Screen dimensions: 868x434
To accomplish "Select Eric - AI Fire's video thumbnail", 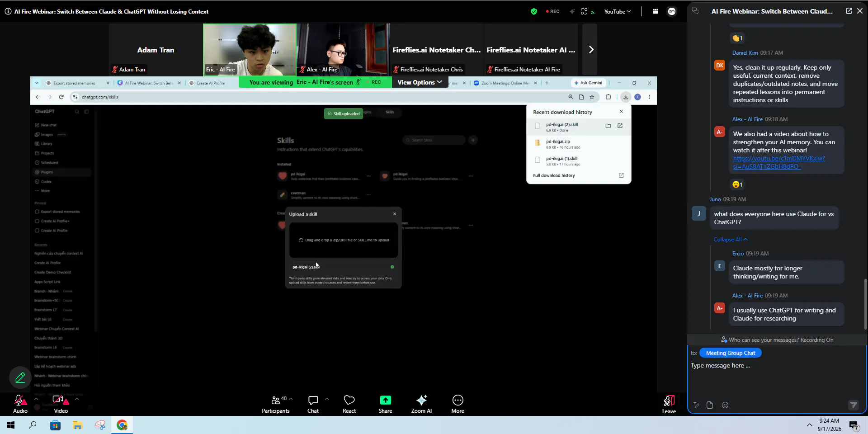I will tap(250, 50).
